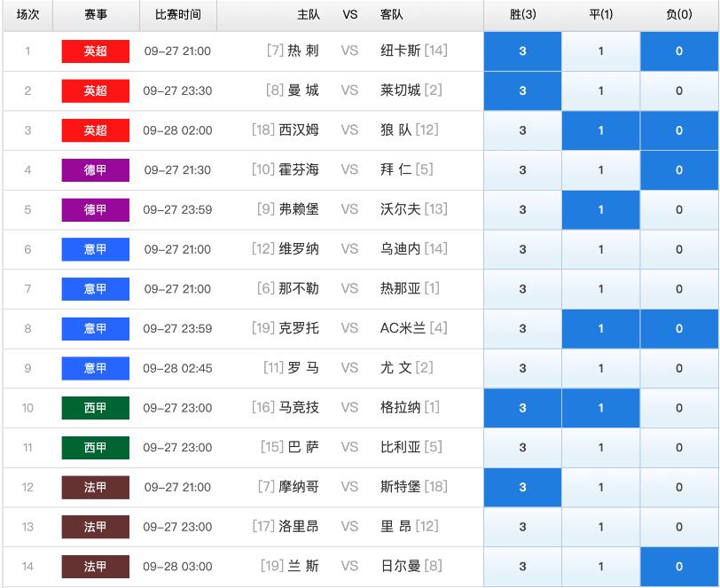
Task: Choose win (3) for 克罗托 vs AC米兰
Action: pyautogui.click(x=522, y=328)
